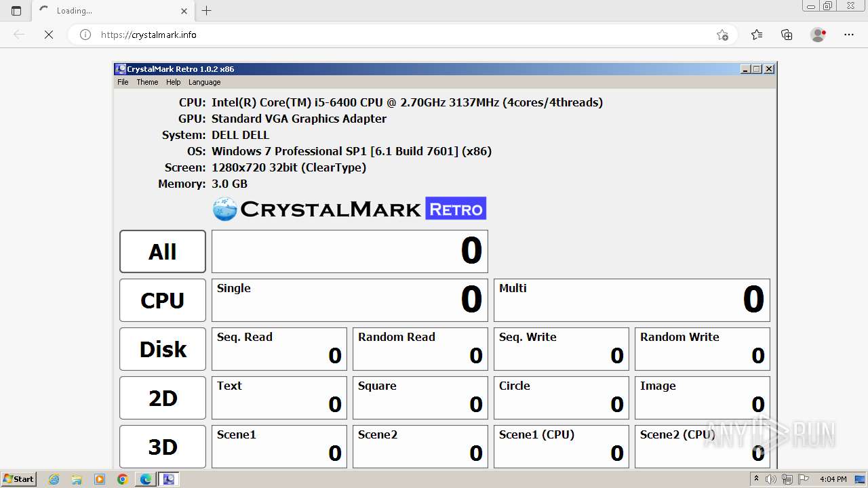Click the clock showing 4:04 PM

coord(833,479)
